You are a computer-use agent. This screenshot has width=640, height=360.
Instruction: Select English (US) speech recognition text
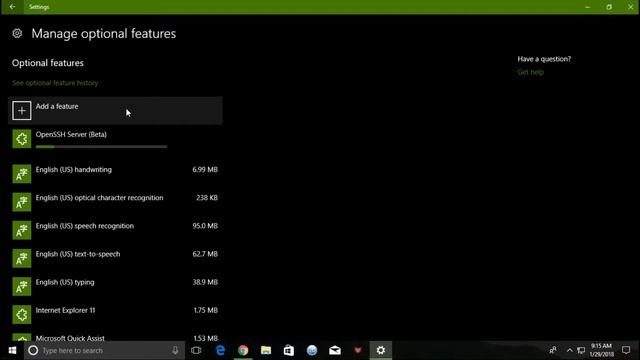click(x=84, y=226)
